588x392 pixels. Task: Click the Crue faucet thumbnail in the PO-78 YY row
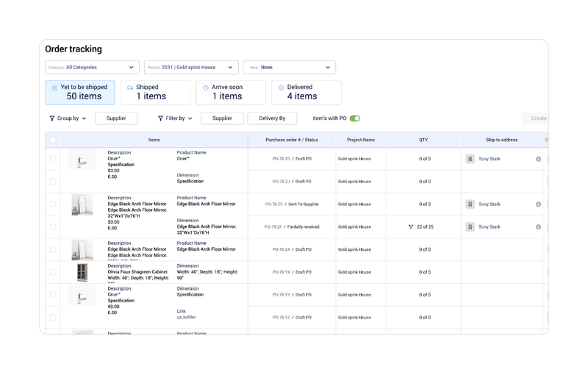click(x=82, y=296)
